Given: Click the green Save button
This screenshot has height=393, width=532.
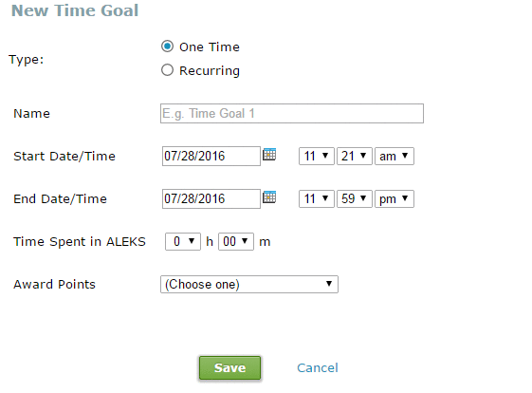Looking at the screenshot, I should pyautogui.click(x=229, y=368).
